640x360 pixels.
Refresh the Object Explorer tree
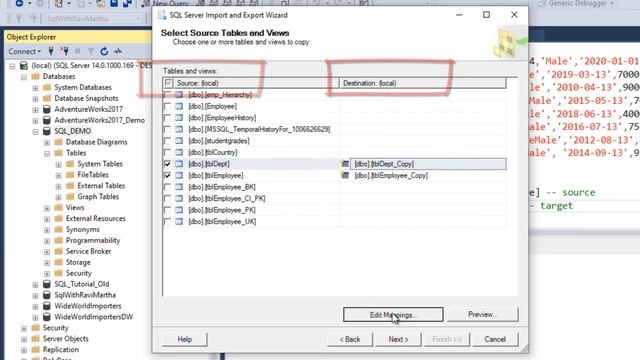click(x=104, y=51)
